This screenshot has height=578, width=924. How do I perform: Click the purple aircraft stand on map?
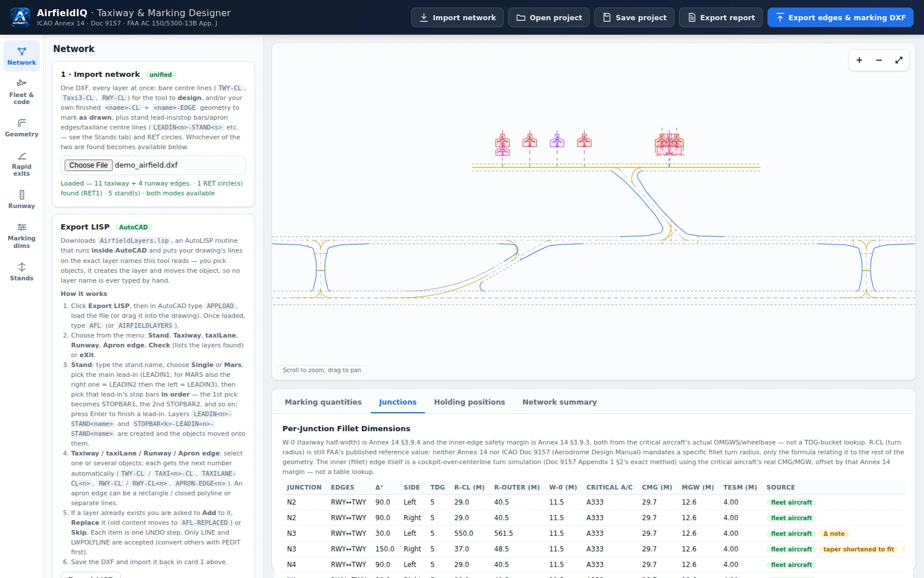(557, 140)
